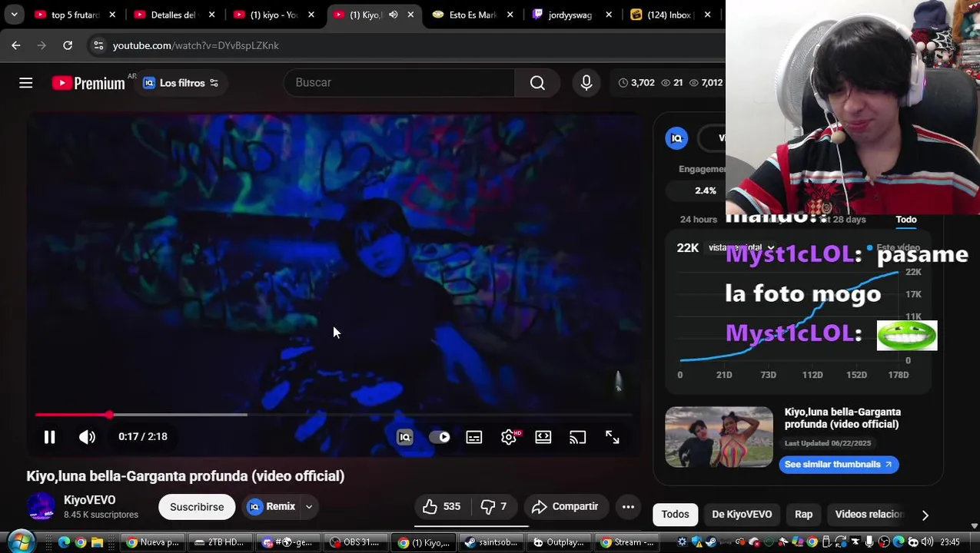980x553 pixels.
Task: Select the 24 hours range tab
Action: [699, 220]
